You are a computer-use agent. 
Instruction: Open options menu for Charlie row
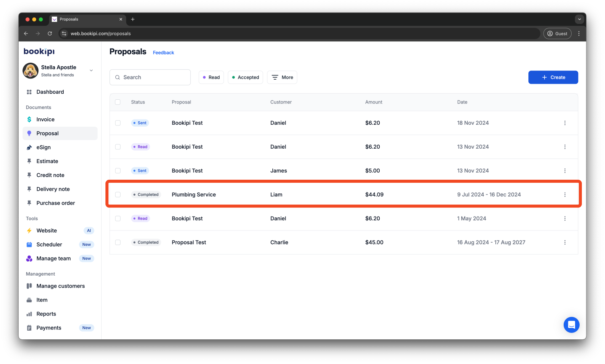(x=565, y=242)
